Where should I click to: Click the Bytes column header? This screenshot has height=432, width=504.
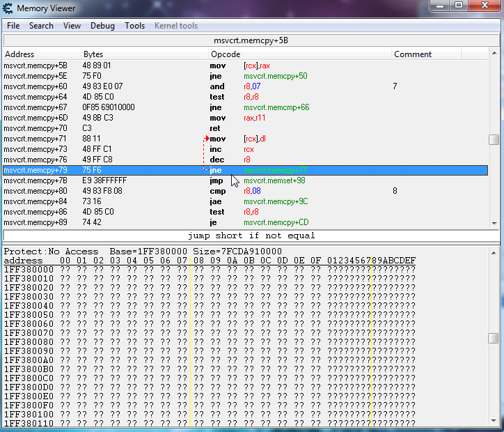click(x=145, y=54)
